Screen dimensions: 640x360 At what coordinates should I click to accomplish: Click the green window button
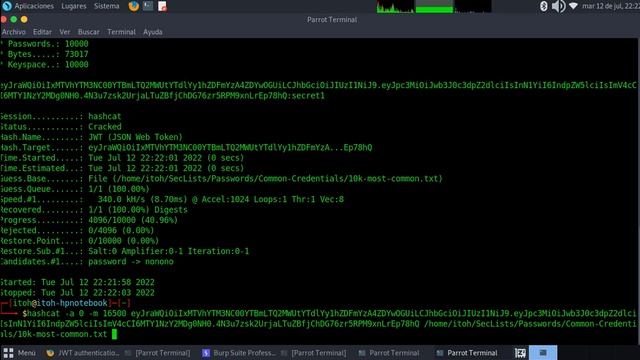point(13,19)
